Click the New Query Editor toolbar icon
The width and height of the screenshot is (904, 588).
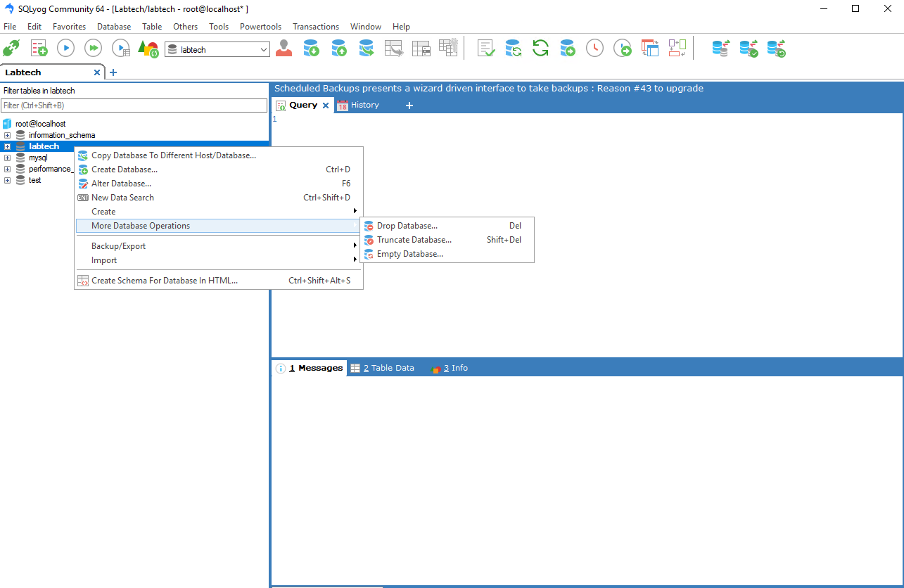[x=39, y=48]
